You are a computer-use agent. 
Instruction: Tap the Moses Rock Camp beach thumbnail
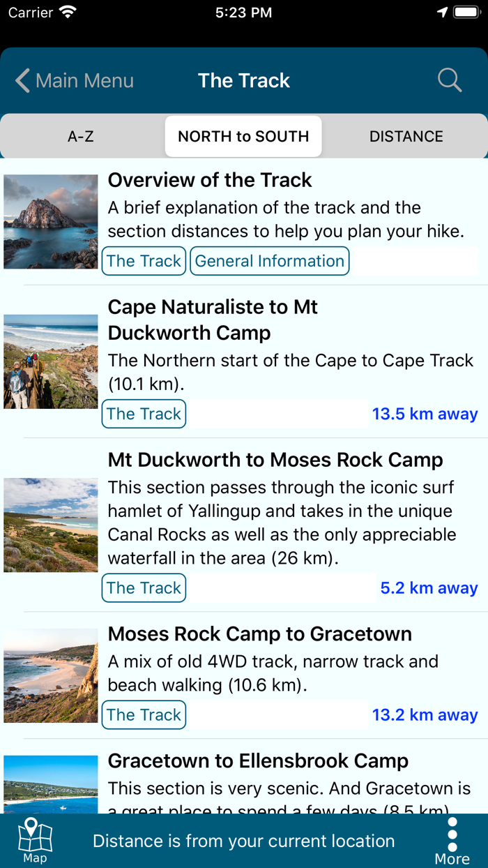50,675
